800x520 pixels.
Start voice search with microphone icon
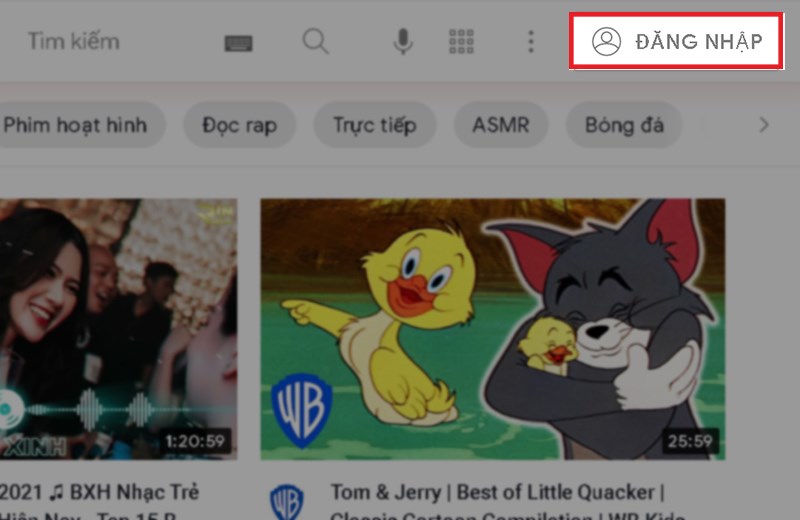[403, 41]
